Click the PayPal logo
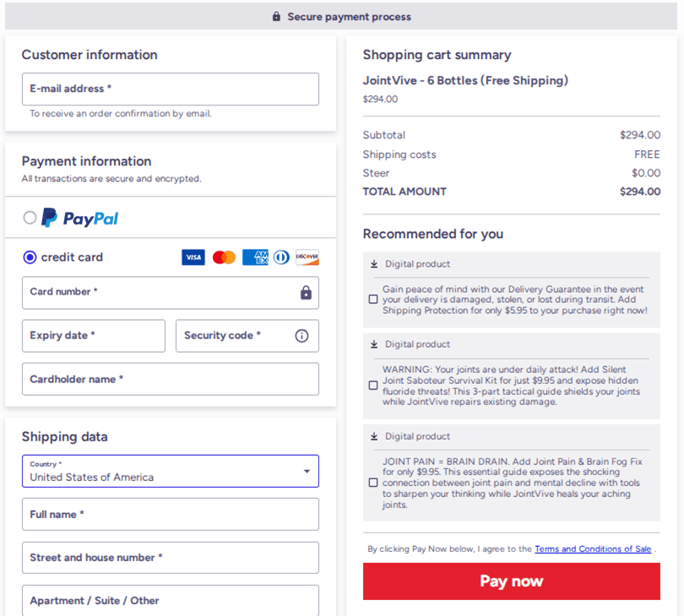The width and height of the screenshot is (684, 616). [x=79, y=218]
